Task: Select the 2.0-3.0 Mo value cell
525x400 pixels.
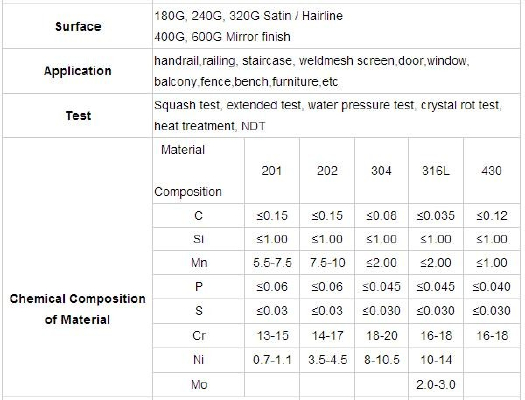Action: (436, 385)
